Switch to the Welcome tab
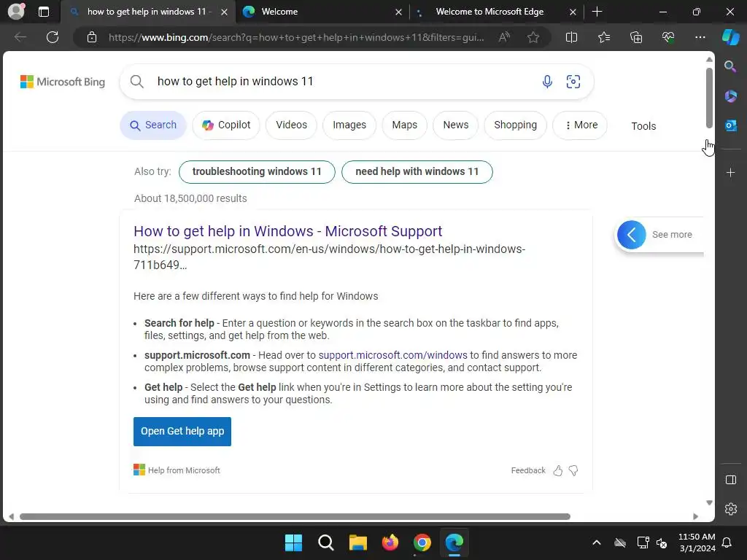747x560 pixels. coord(322,12)
